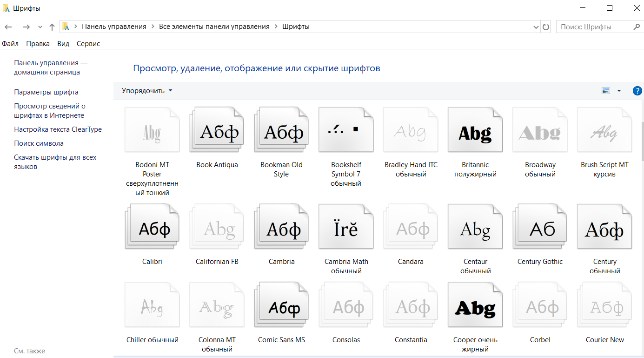Open Панель управления домашняя страница link

tap(51, 68)
